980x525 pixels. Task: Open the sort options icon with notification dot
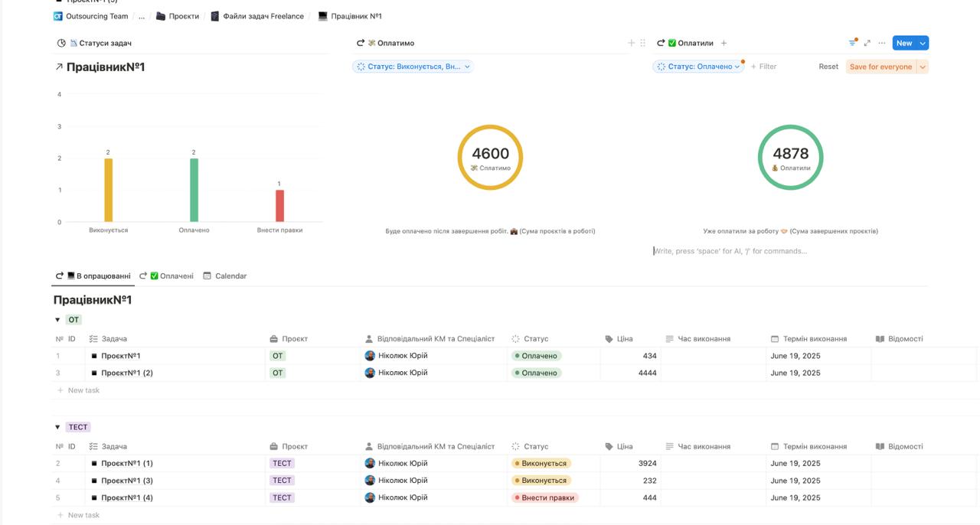coord(852,43)
